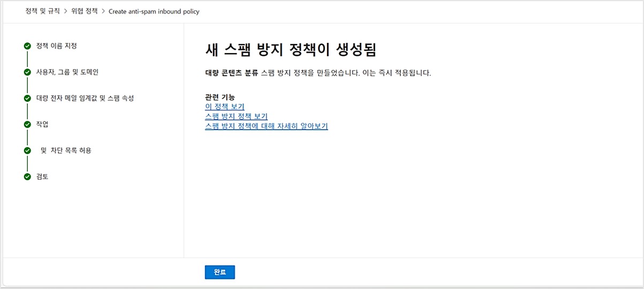Open the 스팸 방지 정책 보기 link
The height and width of the screenshot is (289, 644).
[x=236, y=116]
